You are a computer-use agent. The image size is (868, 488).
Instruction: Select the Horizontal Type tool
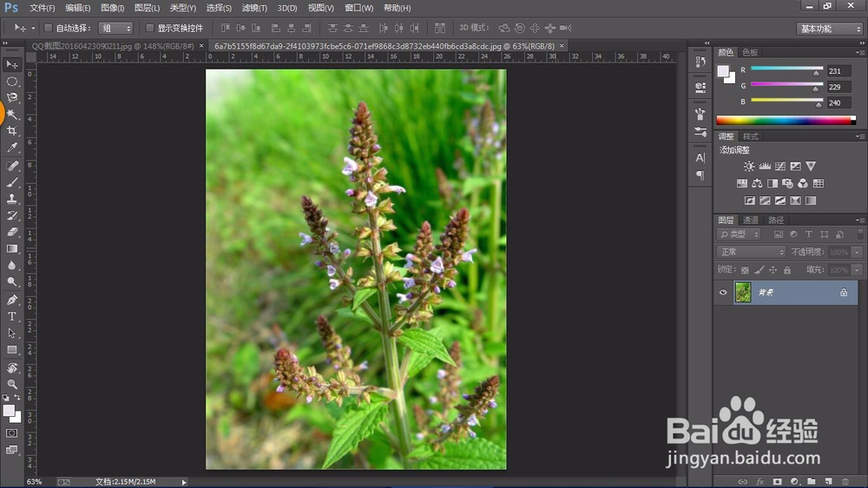click(11, 316)
